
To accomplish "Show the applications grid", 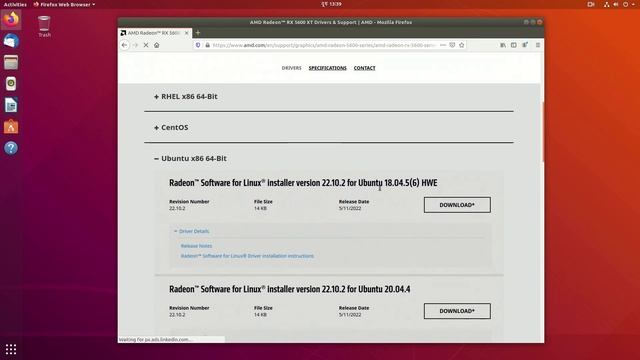I will [x=11, y=349].
